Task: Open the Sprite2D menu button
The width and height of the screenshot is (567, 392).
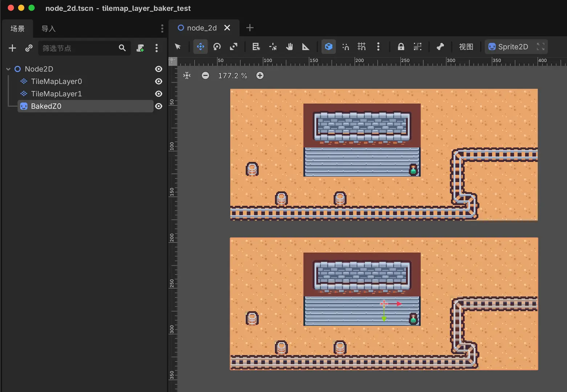Action: (508, 47)
